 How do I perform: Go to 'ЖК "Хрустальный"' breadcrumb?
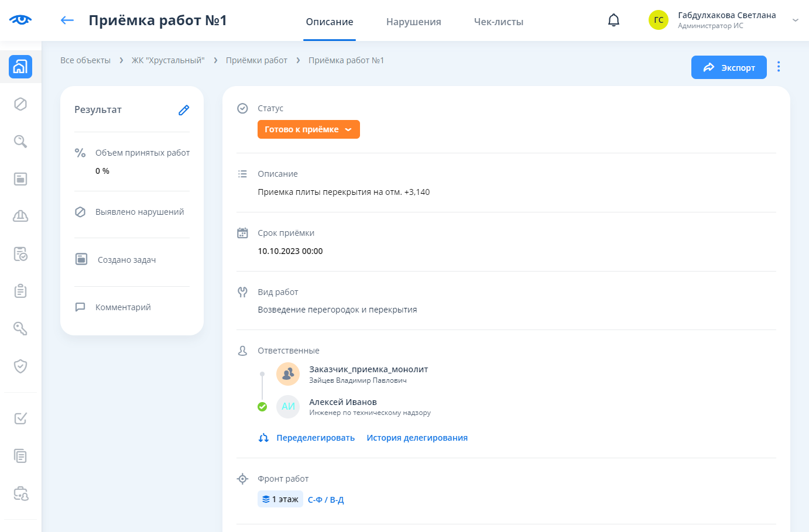click(168, 60)
